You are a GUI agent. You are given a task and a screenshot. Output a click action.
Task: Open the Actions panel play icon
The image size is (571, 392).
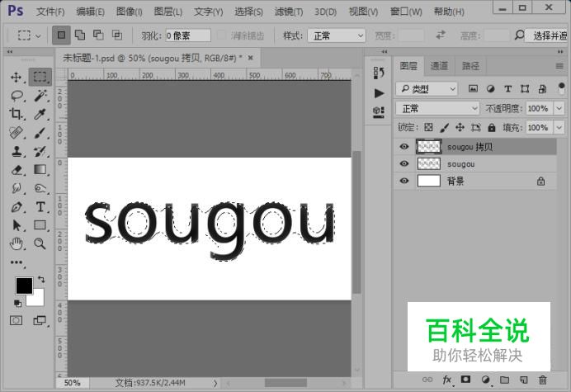(379, 93)
